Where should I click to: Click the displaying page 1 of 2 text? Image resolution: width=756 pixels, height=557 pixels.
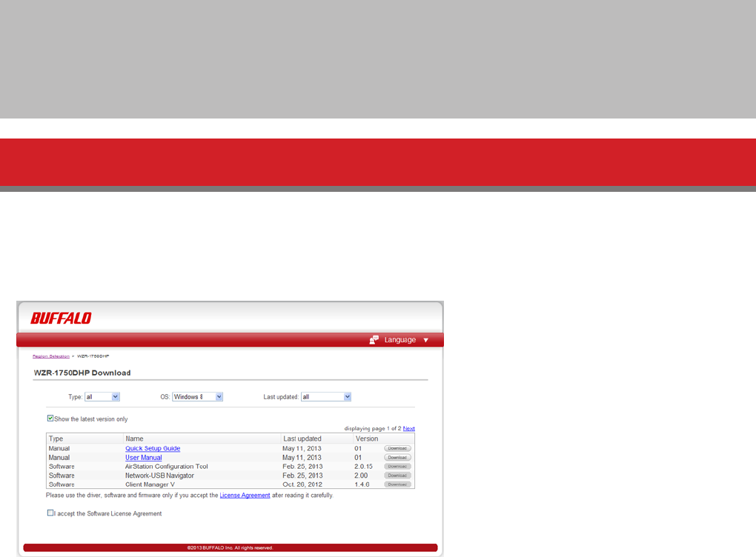(373, 428)
